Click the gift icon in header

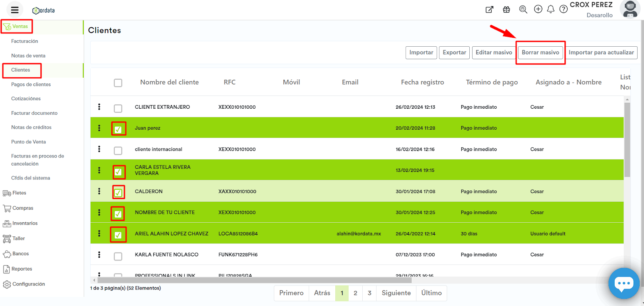(506, 9)
